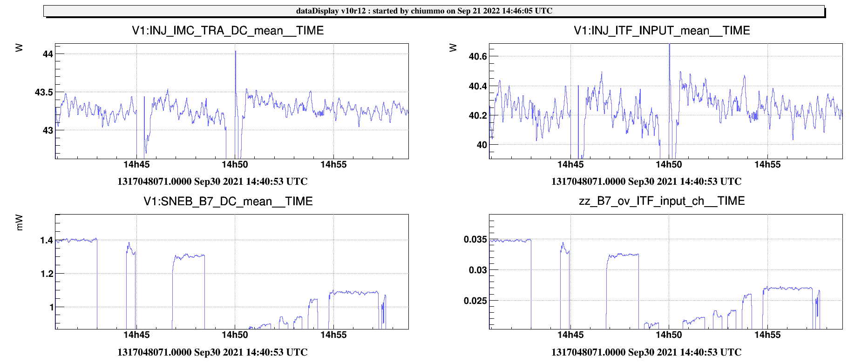Click the 40.4 y-axis label in ITF_INPUT plot

[478, 86]
